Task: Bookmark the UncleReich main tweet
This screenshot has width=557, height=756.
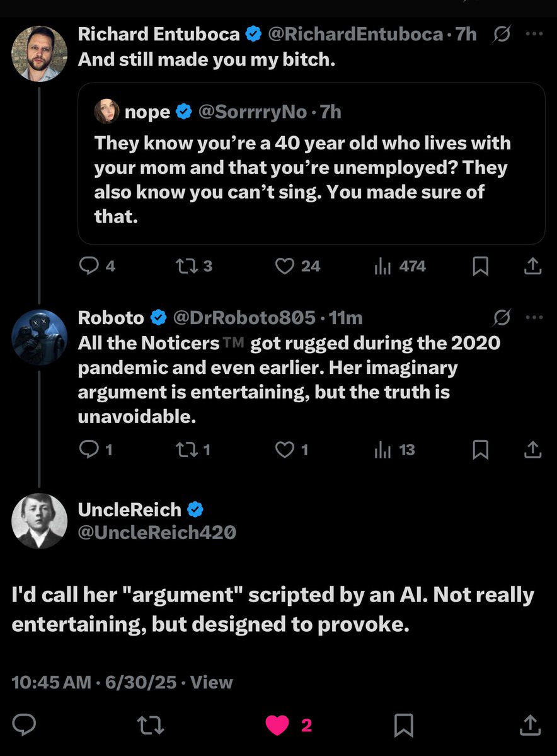Action: (x=403, y=726)
